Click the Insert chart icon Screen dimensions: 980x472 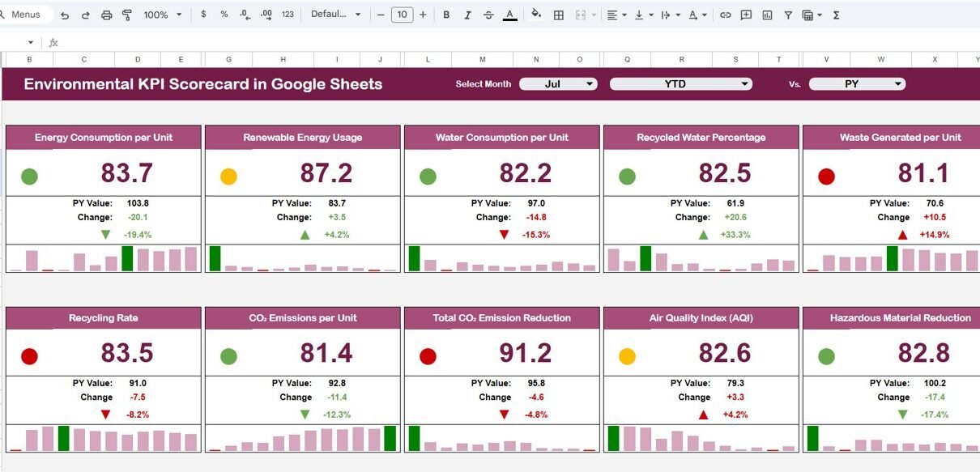click(x=767, y=15)
